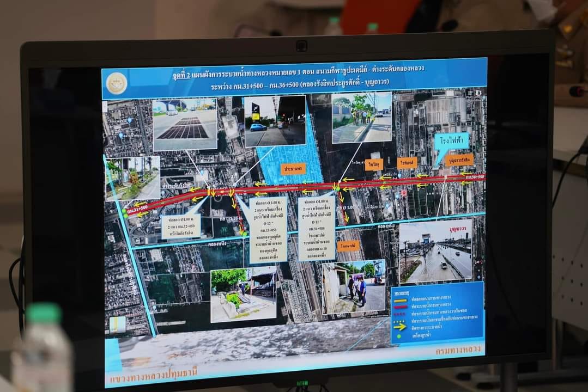Select the orange บุญถาวรรังสิต label
The width and height of the screenshot is (588, 392).
pyautogui.click(x=458, y=161)
